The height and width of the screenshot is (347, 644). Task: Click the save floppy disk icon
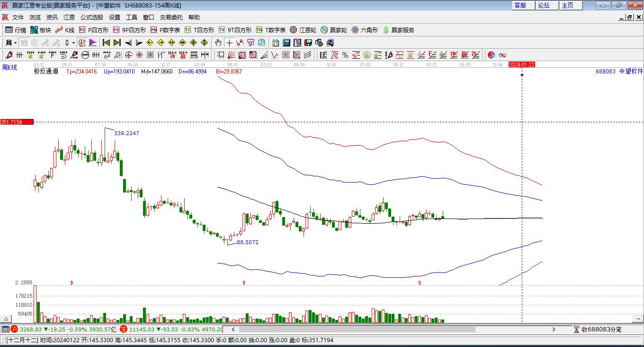308,43
